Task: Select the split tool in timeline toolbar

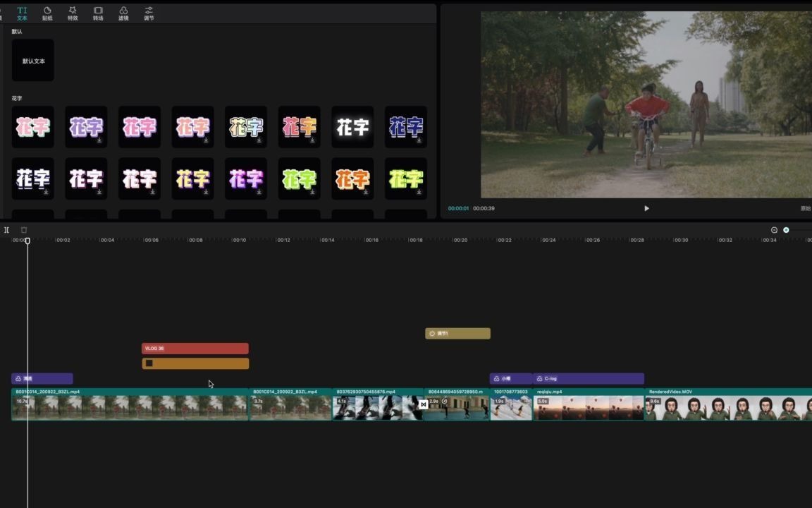Action: coord(6,230)
